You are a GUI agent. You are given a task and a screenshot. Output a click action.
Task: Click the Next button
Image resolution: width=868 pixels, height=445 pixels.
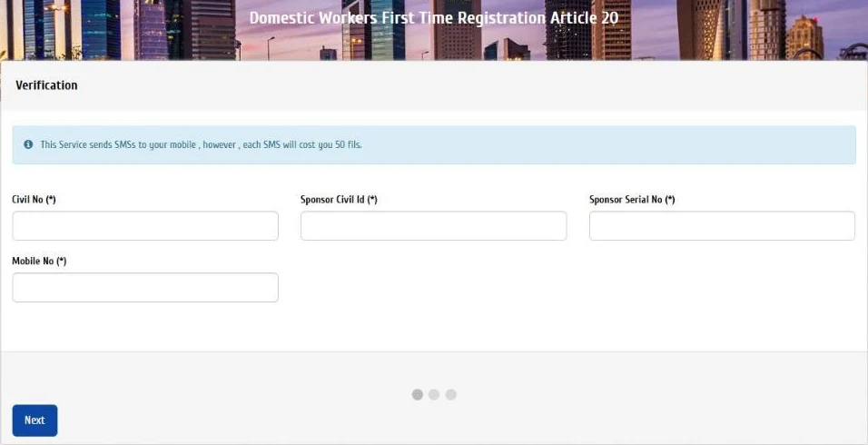coord(35,420)
